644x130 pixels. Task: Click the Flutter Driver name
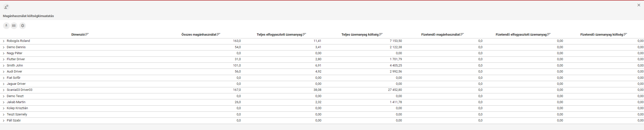[x=16, y=59]
